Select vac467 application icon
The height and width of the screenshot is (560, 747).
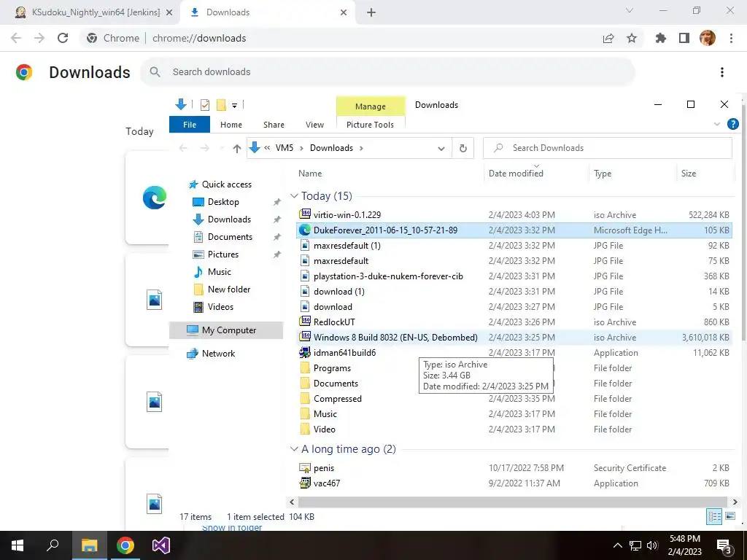coord(305,483)
